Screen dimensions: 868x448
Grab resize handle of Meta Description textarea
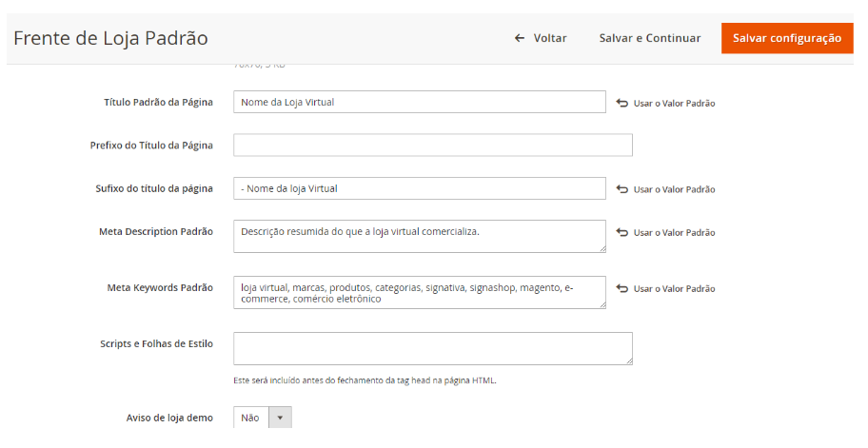(601, 247)
